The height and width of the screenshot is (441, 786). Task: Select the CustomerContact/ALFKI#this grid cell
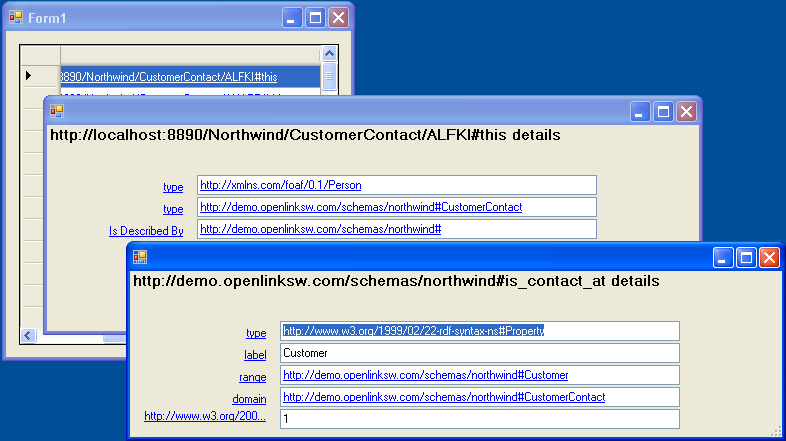[x=190, y=76]
